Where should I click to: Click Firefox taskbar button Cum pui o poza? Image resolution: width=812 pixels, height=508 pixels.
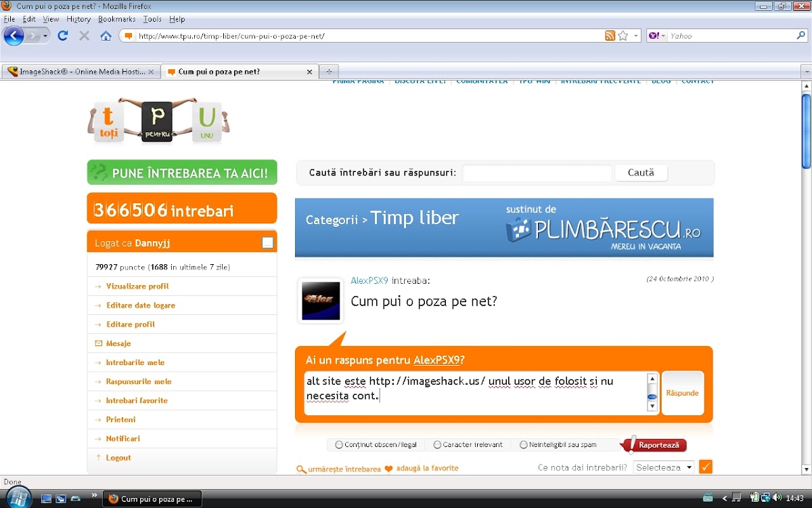[152, 499]
